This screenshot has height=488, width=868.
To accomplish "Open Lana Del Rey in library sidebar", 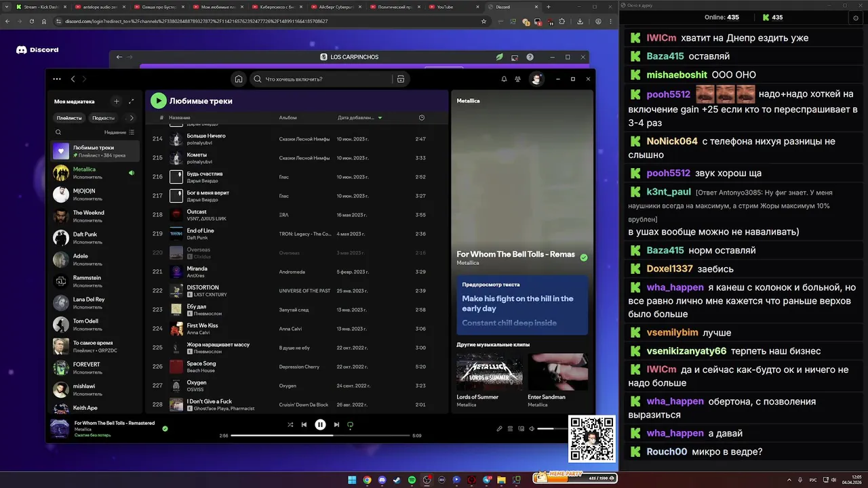I will [95, 302].
